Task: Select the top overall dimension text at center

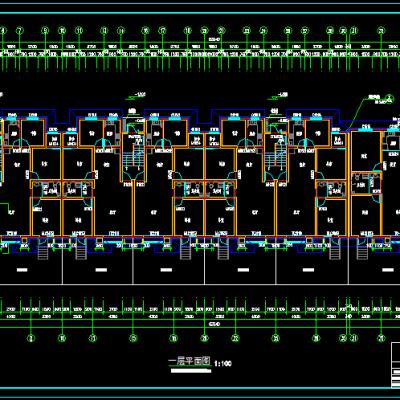Action: (214, 39)
